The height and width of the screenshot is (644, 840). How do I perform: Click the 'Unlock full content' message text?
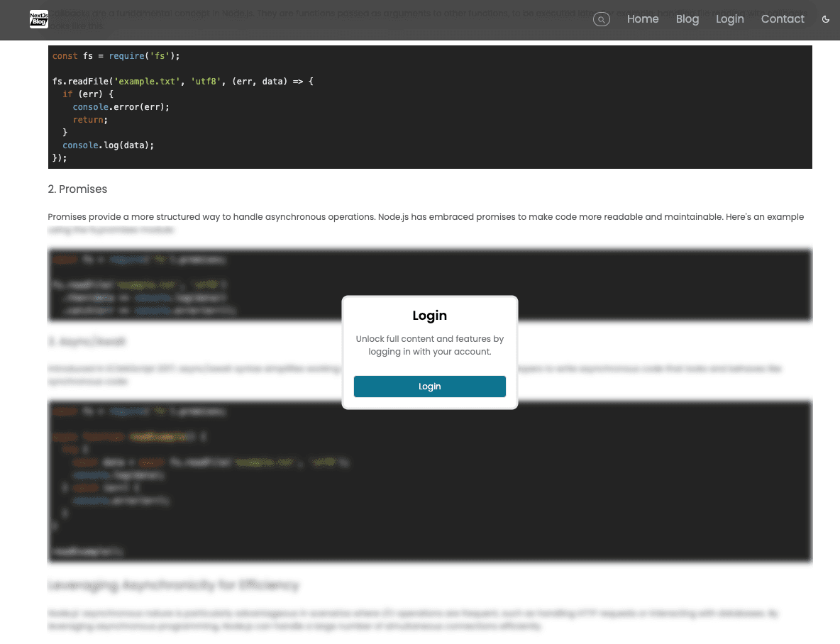click(430, 345)
